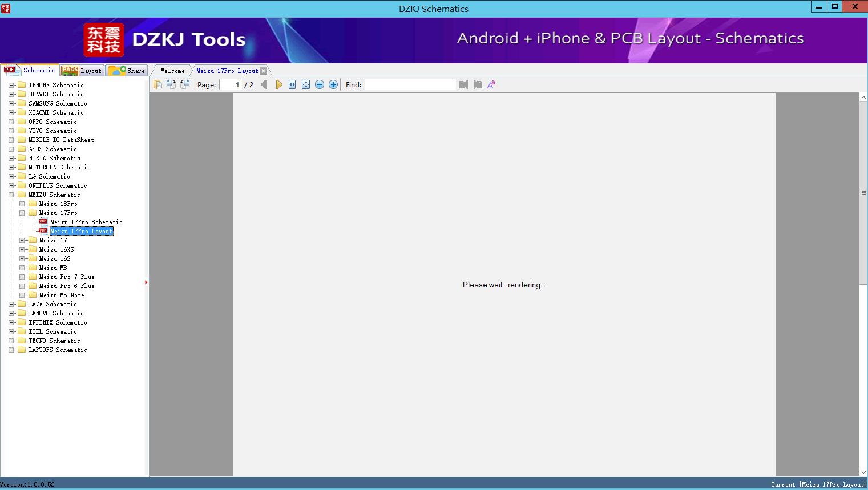This screenshot has width=868, height=490.
Task: Select the Meizu 17Pro Layout PDF item
Action: [81, 231]
